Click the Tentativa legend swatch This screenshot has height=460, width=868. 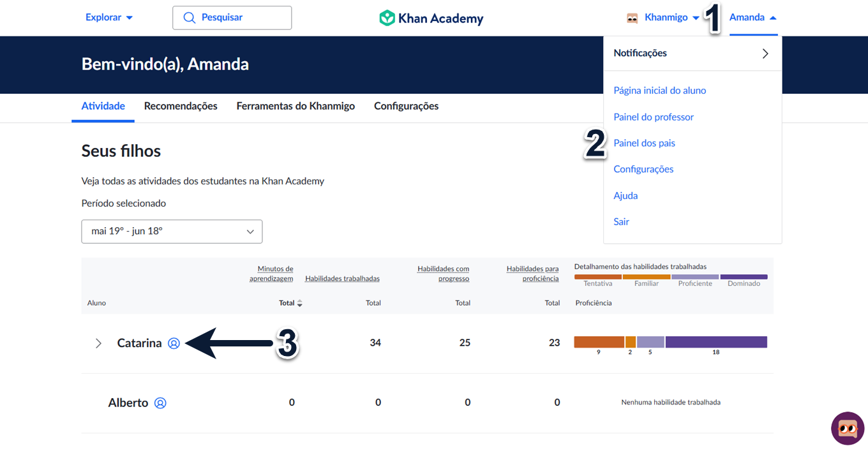pyautogui.click(x=598, y=277)
